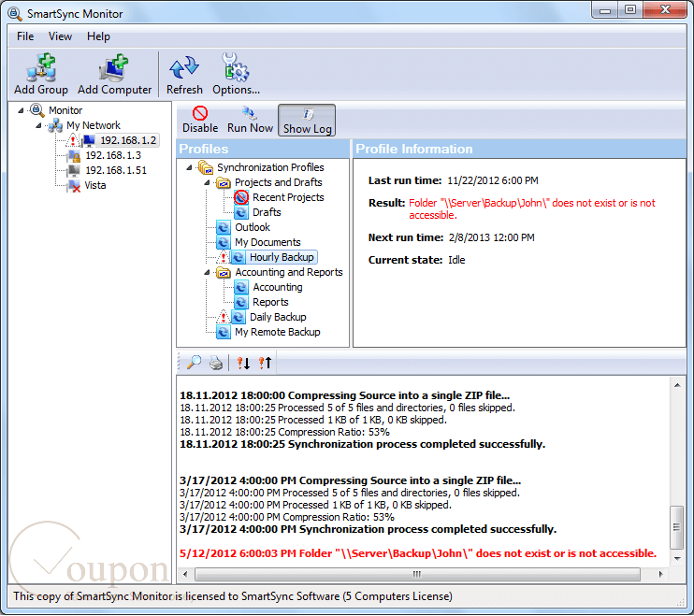The image size is (694, 616).
Task: Open the Options gear icon
Action: 236,67
